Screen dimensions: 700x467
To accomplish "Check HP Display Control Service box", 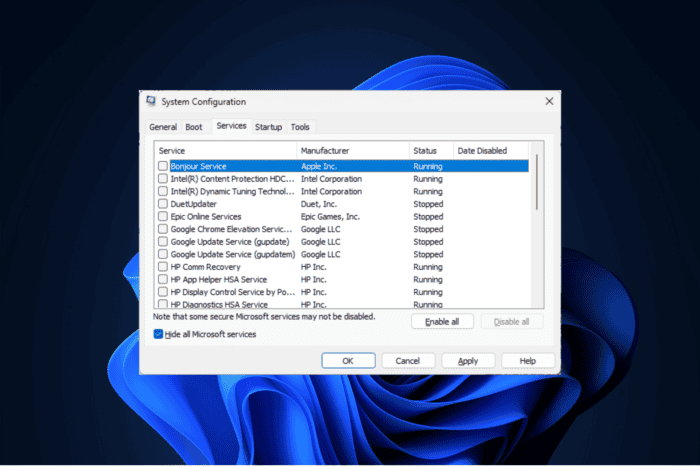I will pos(163,292).
